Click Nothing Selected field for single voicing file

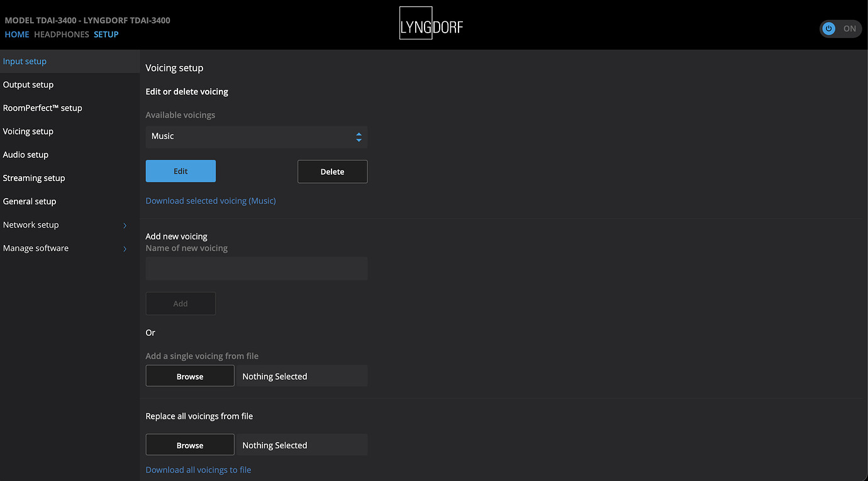point(301,376)
